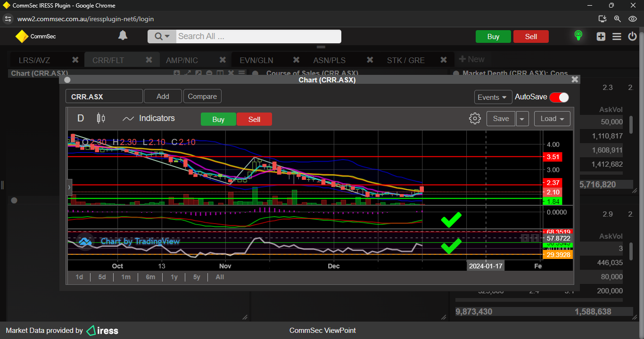Expand the left drawing toolbar arrow

(69, 187)
